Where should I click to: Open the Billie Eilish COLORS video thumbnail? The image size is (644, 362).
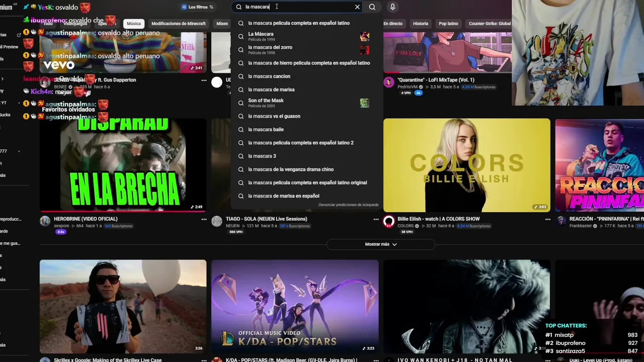pos(466,165)
